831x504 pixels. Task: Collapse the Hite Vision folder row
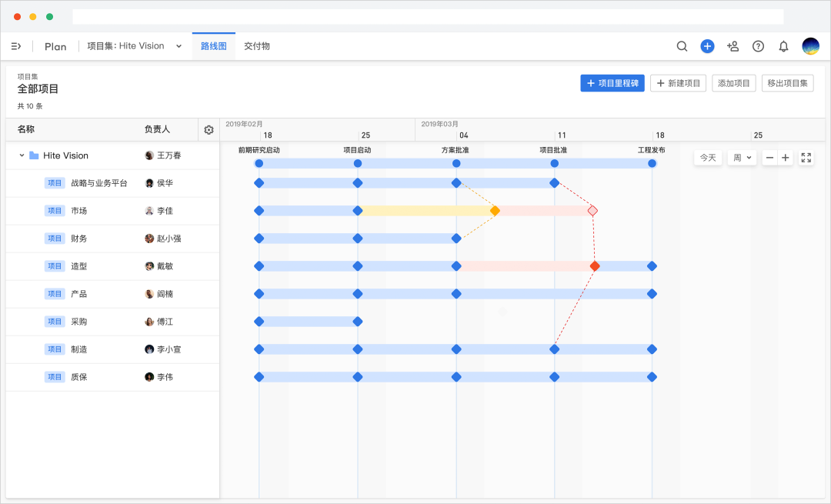coord(22,155)
